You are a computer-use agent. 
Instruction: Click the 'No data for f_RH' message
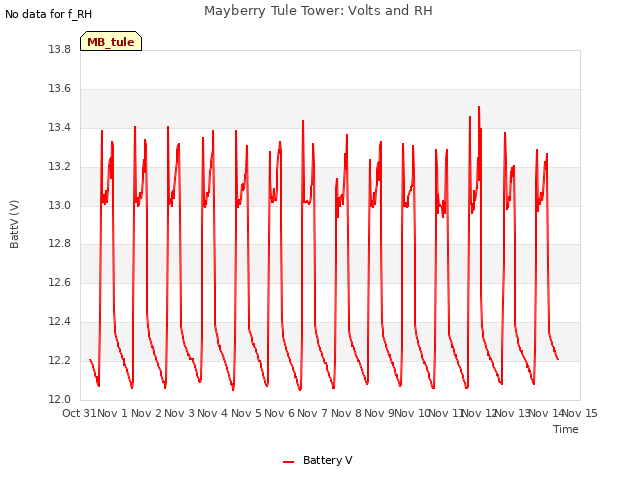pyautogui.click(x=49, y=14)
